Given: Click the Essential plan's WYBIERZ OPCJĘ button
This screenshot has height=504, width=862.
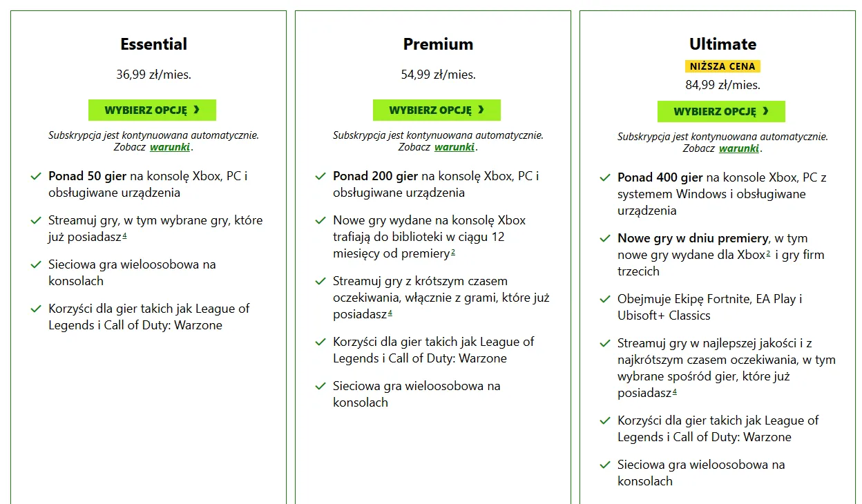Looking at the screenshot, I should [x=152, y=110].
